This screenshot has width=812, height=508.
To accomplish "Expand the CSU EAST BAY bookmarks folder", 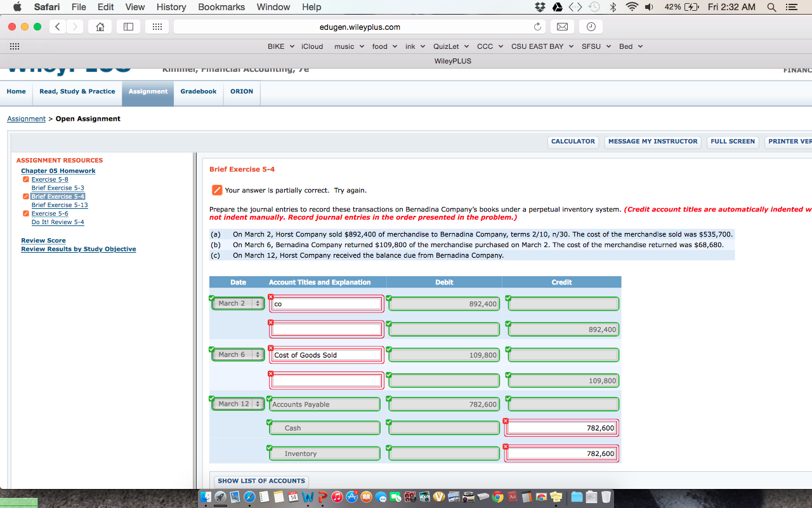I will (541, 46).
